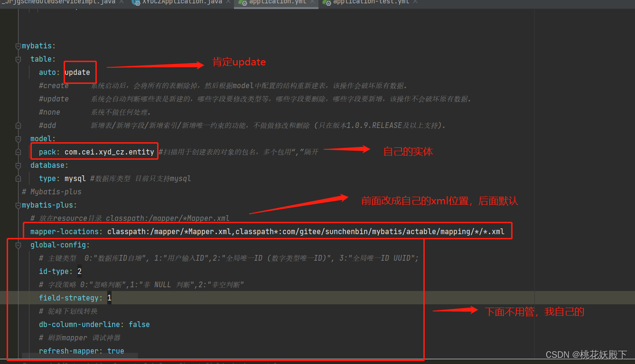Collapse the global-config block
The width and height of the screenshot is (635, 364).
point(18,245)
